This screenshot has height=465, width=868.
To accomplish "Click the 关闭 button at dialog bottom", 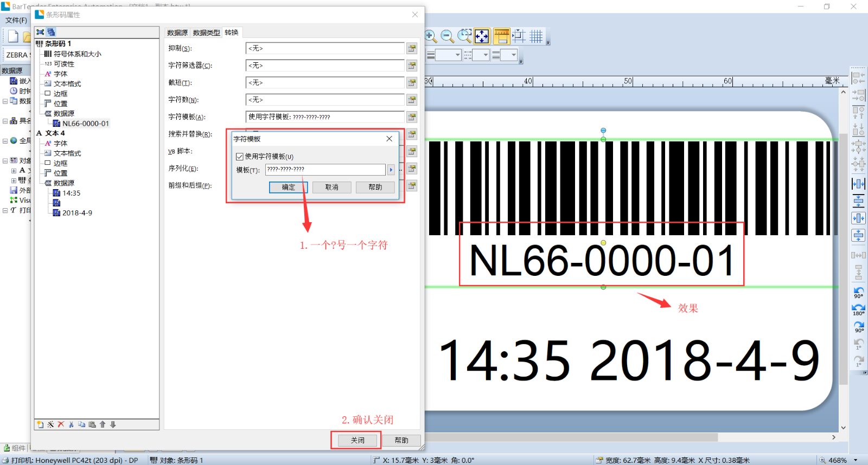I will [357, 440].
